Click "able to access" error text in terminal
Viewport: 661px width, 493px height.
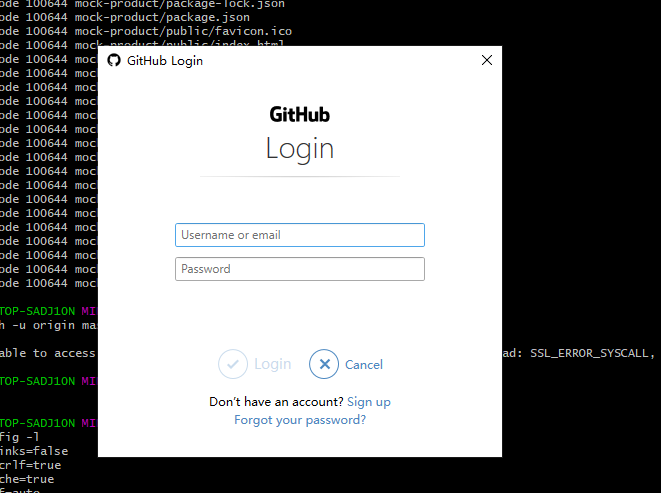click(48, 353)
